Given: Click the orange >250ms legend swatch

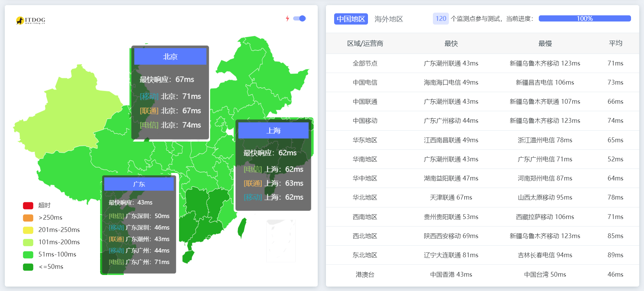Looking at the screenshot, I should tap(28, 218).
